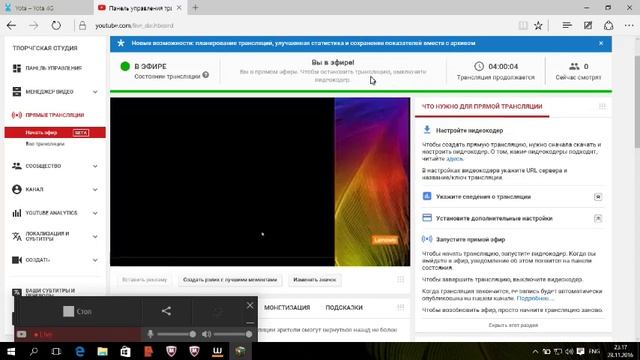The height and width of the screenshot is (360, 640).
Task: Expand Локализация и субтитры chevron
Action: coord(95,236)
